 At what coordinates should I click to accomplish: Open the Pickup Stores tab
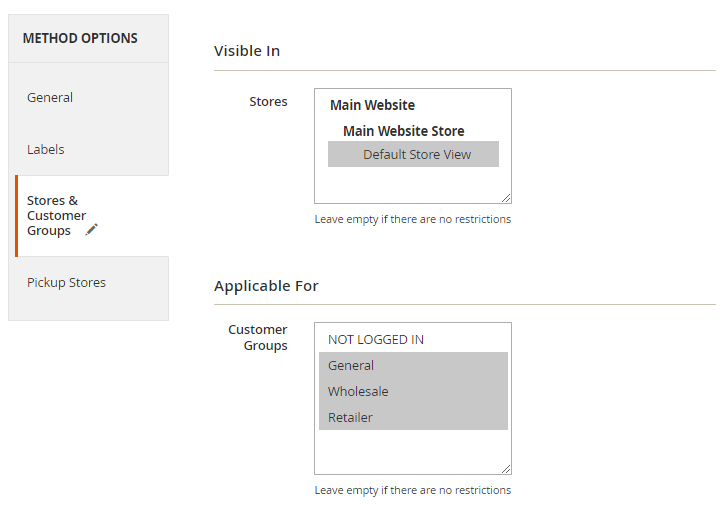(66, 283)
